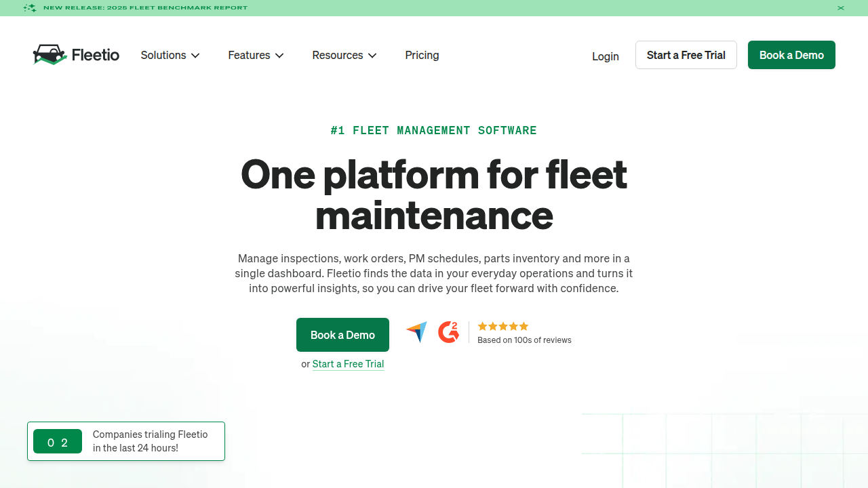Click the 'Based on 100s of reviews' text
This screenshot has height=488, width=868.
524,340
